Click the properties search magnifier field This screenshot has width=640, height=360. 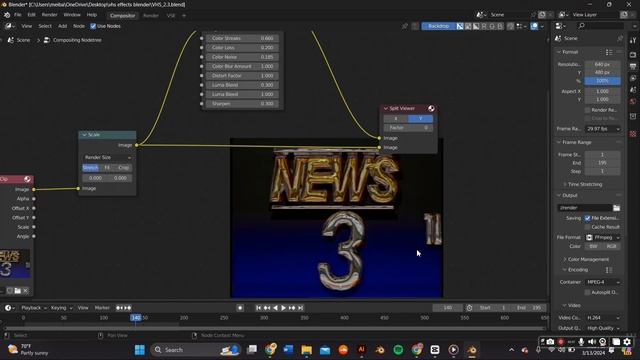(x=601, y=26)
